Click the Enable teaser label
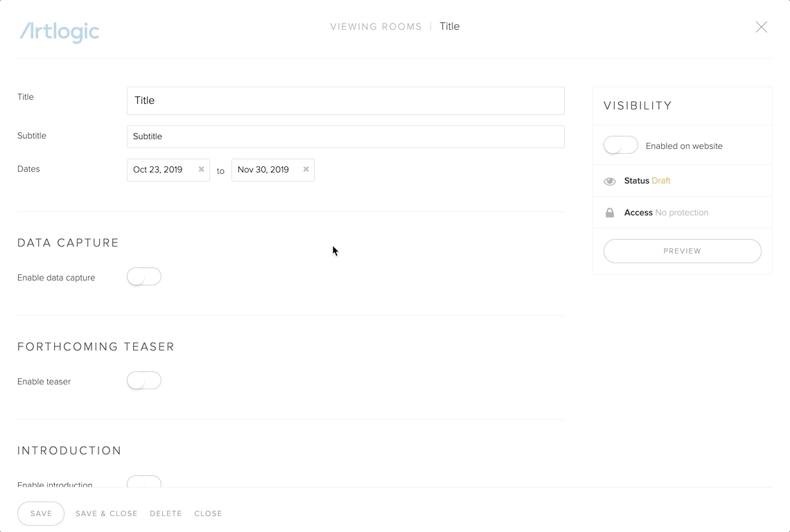Image resolution: width=790 pixels, height=532 pixels. tap(44, 382)
